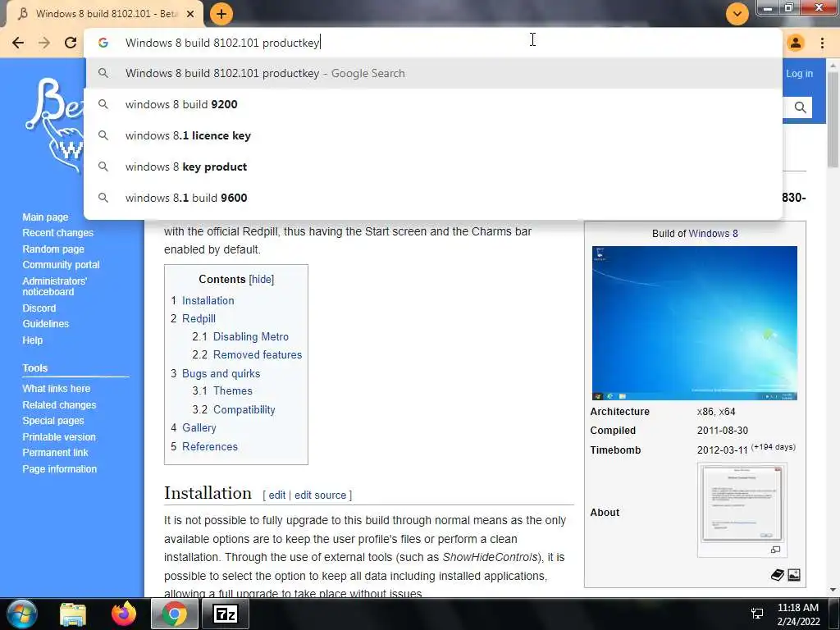Open the Windows Start menu orb
840x630 pixels.
[22, 614]
